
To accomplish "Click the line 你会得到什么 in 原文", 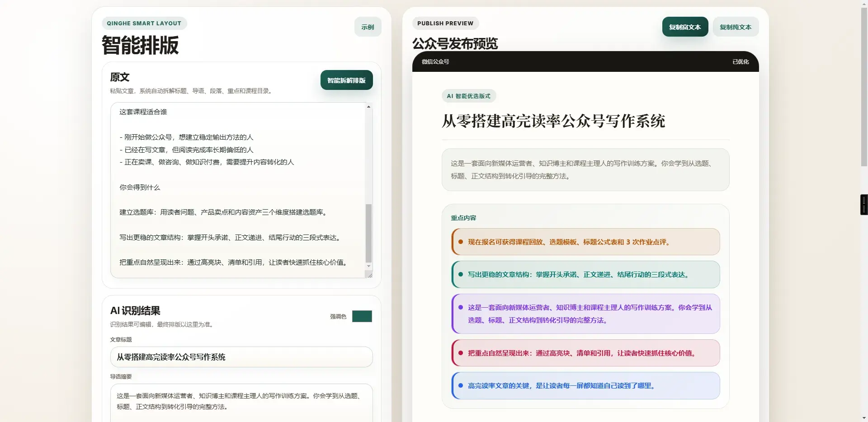I will pos(140,188).
